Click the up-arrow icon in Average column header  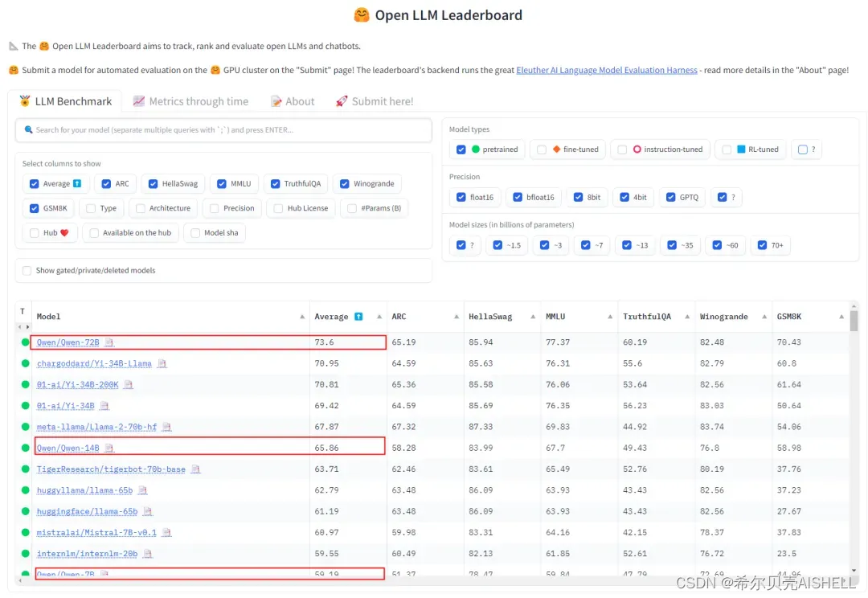tap(358, 317)
